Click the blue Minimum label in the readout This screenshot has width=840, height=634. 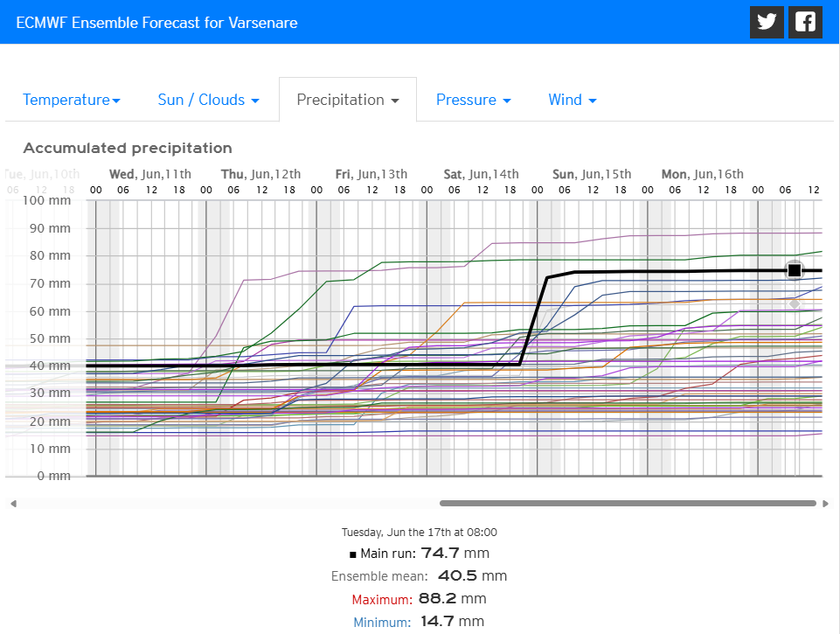382,623
